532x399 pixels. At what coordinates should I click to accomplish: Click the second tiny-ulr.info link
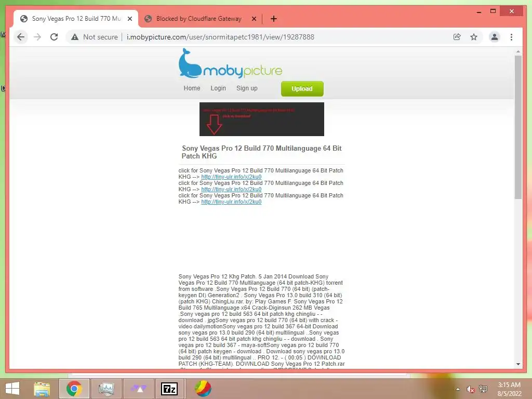point(231,189)
